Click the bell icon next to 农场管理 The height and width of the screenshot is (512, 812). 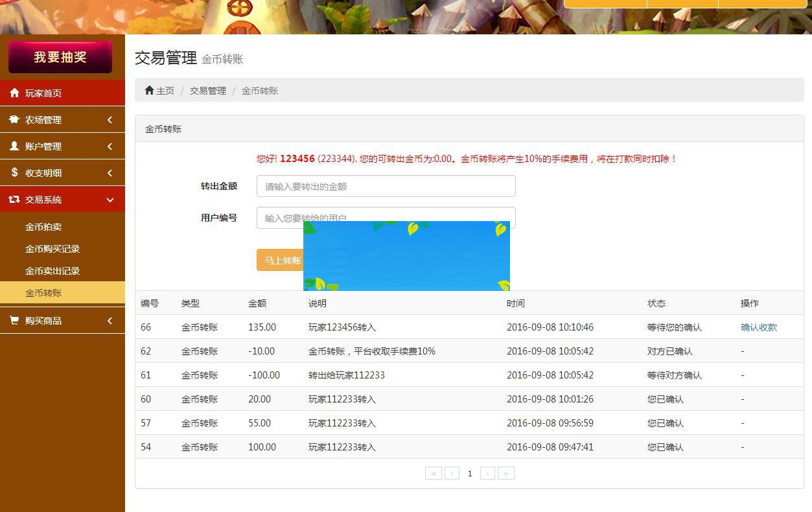click(x=15, y=119)
